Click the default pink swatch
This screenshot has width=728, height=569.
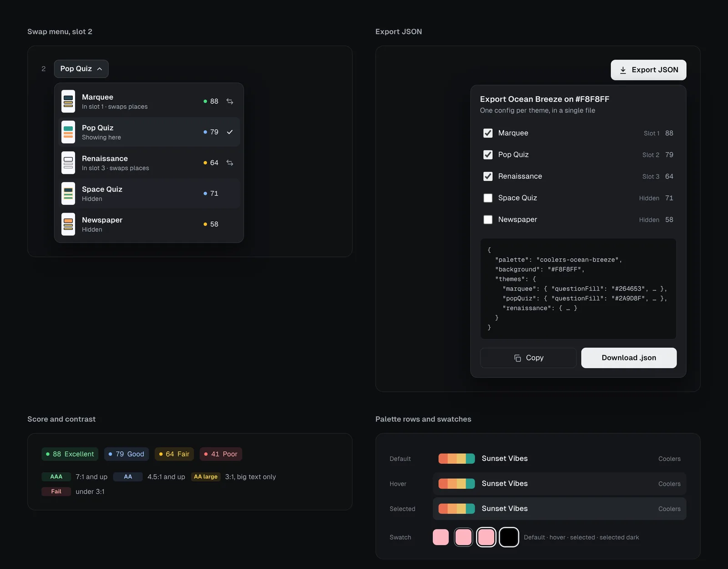440,537
